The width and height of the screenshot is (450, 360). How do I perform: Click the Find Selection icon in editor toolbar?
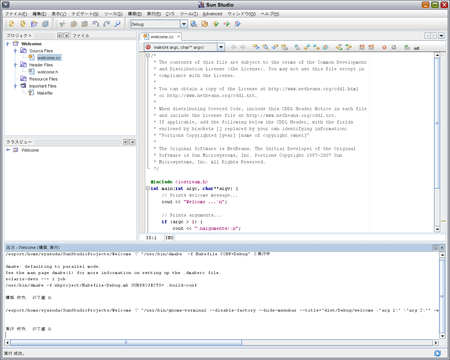click(256, 47)
